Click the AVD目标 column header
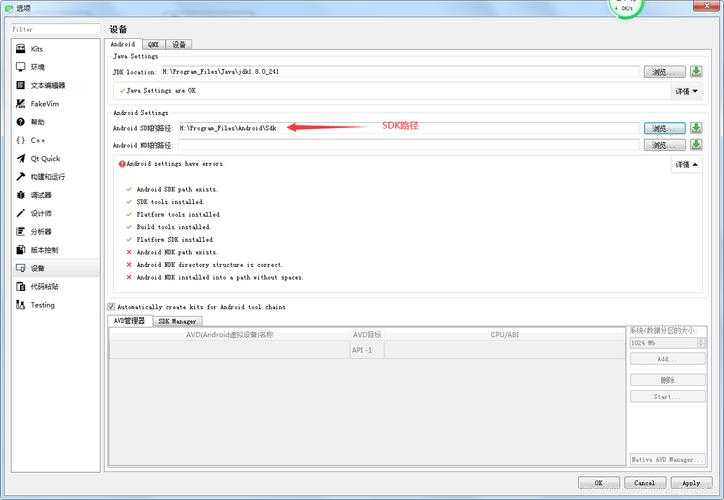The image size is (724, 500). [367, 335]
